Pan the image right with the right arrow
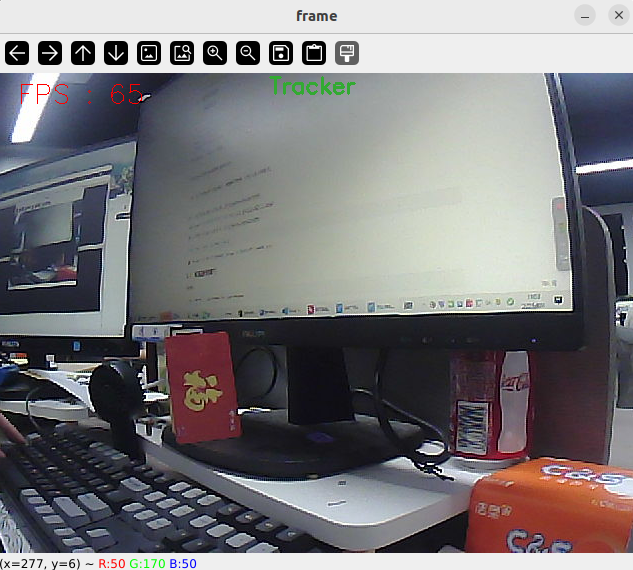Viewport: 633px width, 570px height. [x=50, y=53]
